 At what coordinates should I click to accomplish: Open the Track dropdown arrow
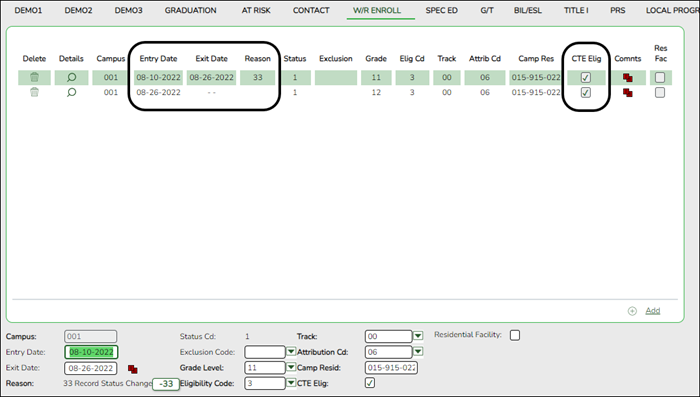click(418, 336)
